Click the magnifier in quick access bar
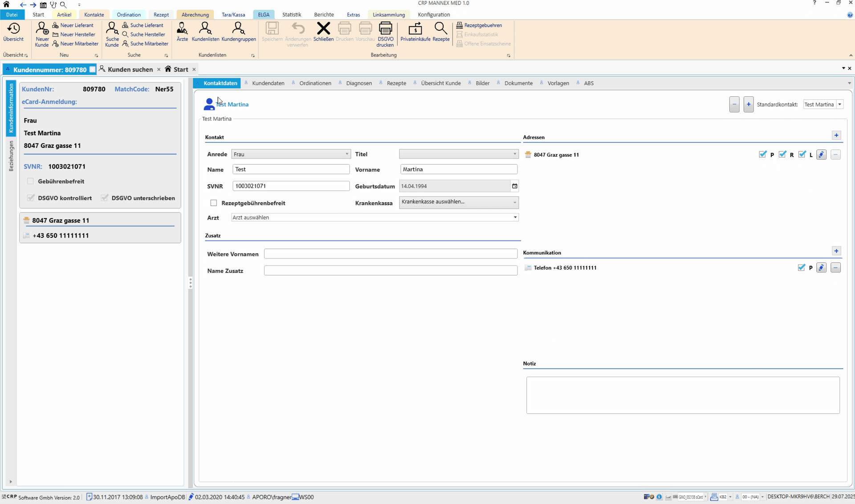 pyautogui.click(x=63, y=5)
